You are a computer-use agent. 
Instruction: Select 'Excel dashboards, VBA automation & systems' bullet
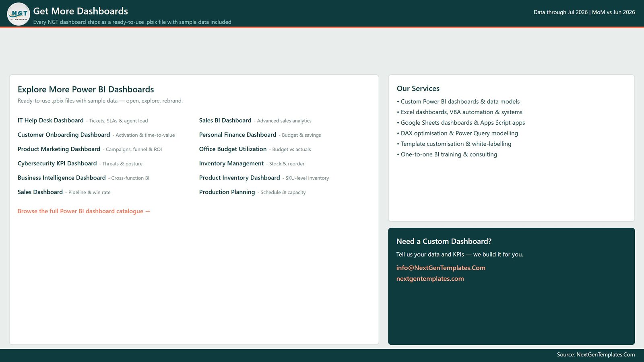coord(460,112)
